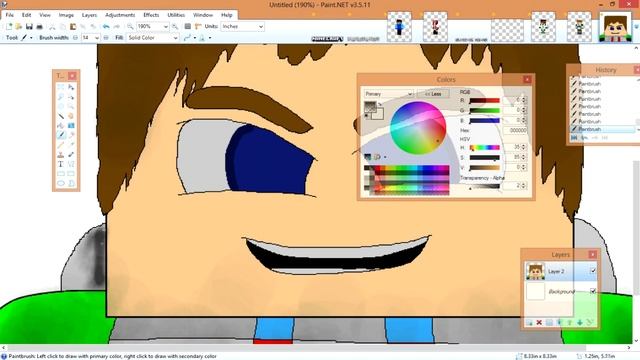Click the Redo arrow in toolbar
The image size is (640, 360).
(x=116, y=27)
